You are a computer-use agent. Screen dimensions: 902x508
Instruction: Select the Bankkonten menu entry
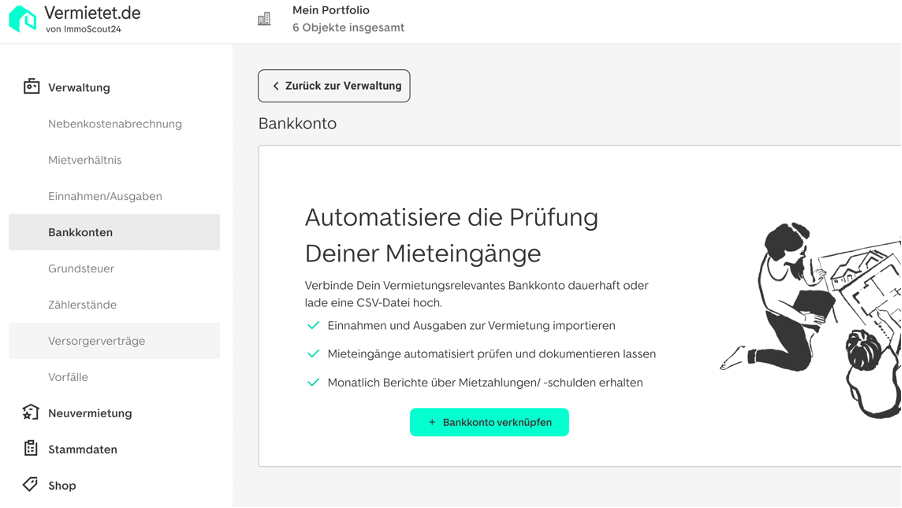114,232
